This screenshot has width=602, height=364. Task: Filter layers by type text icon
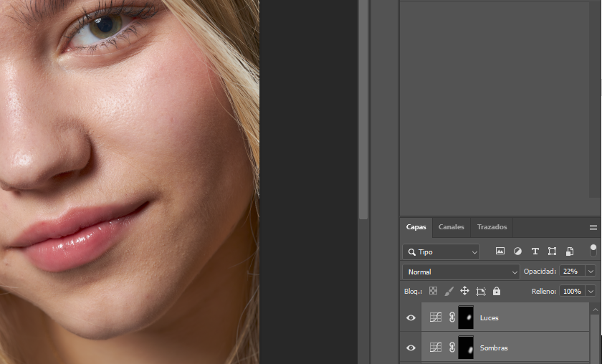[535, 252]
